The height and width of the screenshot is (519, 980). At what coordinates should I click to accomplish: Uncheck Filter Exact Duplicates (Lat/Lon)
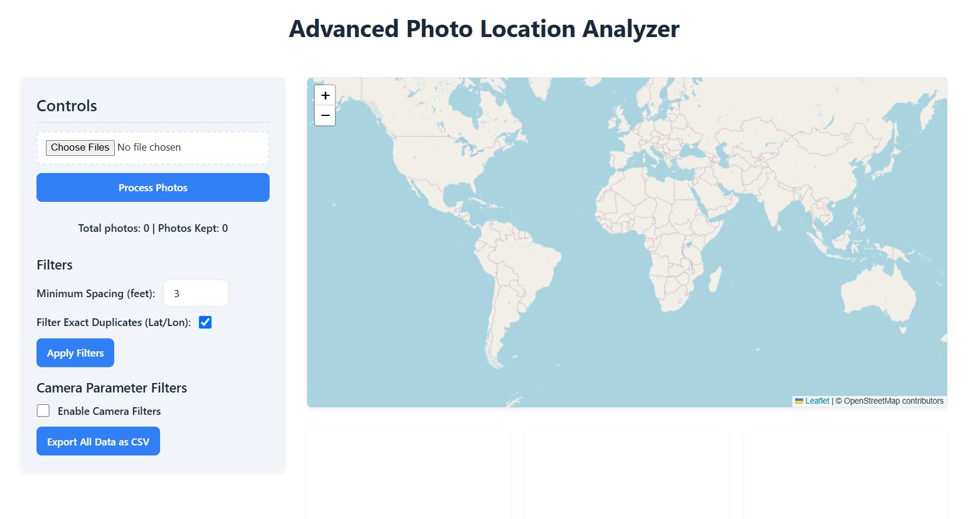[205, 322]
